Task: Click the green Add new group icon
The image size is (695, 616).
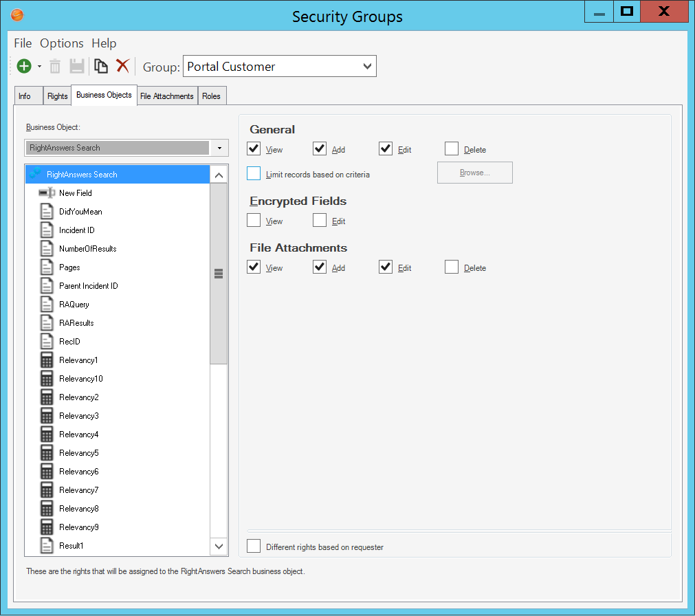Action: (24, 66)
